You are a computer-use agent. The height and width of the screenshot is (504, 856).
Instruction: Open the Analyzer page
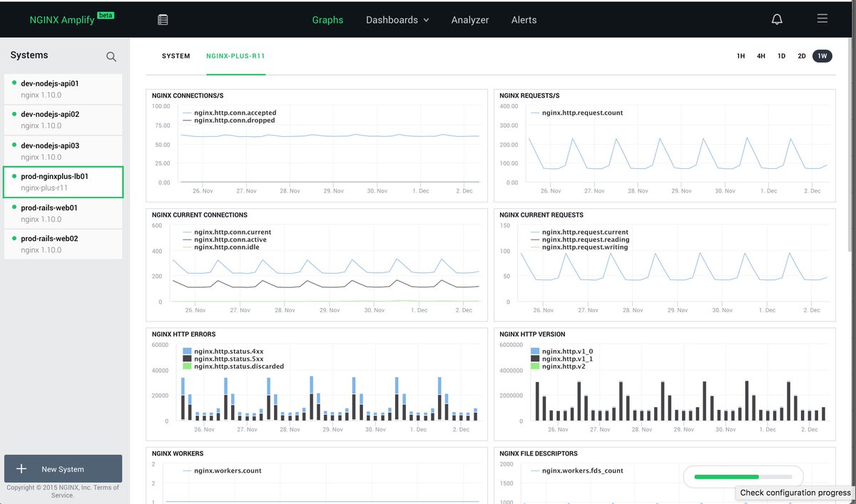[x=470, y=20]
